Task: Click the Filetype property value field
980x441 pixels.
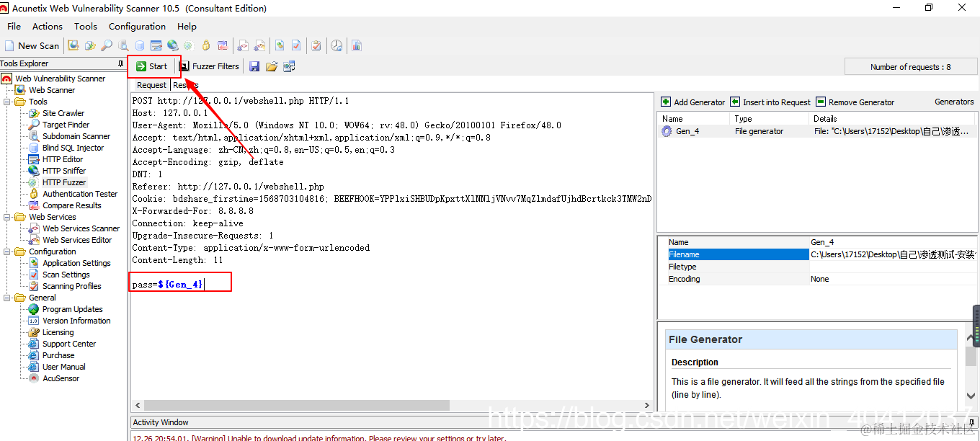Action: point(893,267)
